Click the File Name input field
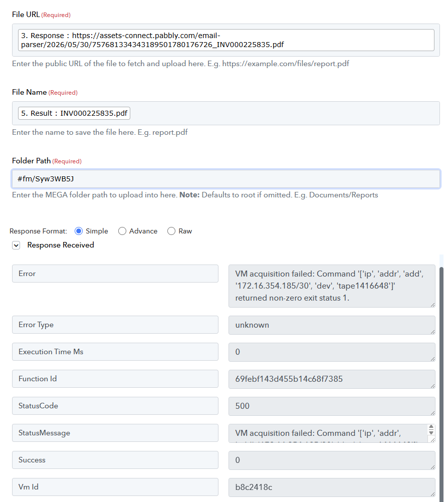448x502 pixels. [x=226, y=113]
